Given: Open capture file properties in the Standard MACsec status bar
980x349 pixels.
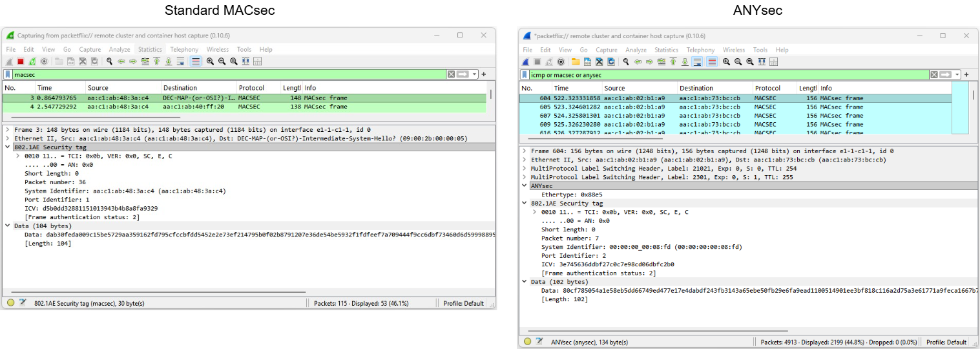Looking at the screenshot, I should click(23, 302).
